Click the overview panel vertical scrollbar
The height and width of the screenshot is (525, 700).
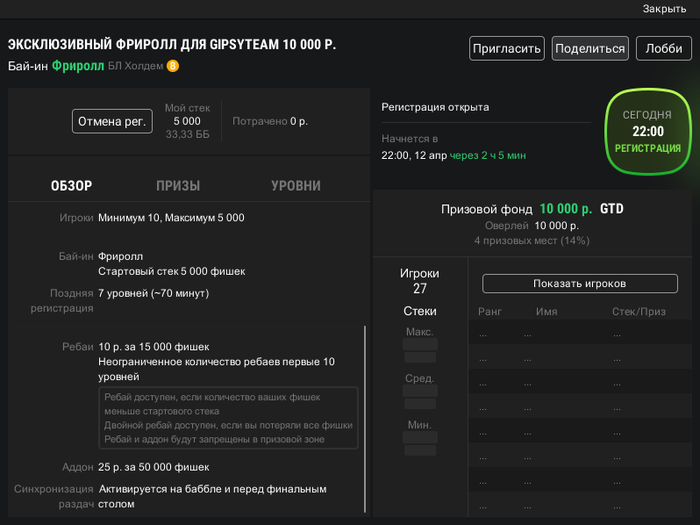[x=365, y=419]
